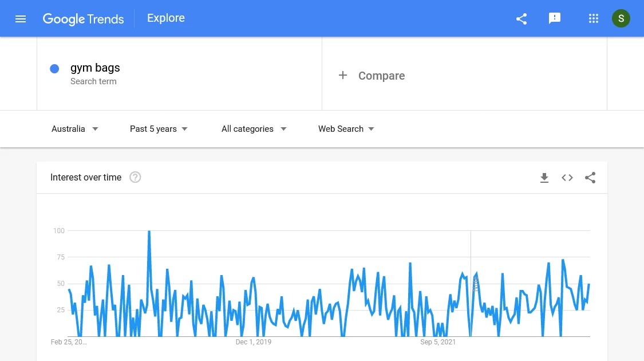Click the plus icon next to Compare
Viewport: 644px width, 361px height.
click(342, 75)
